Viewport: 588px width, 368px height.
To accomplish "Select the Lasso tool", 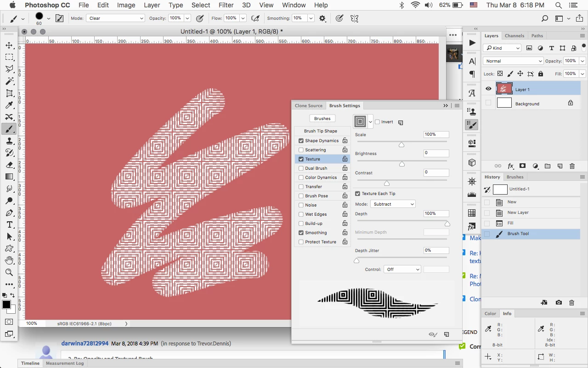I will 9,69.
